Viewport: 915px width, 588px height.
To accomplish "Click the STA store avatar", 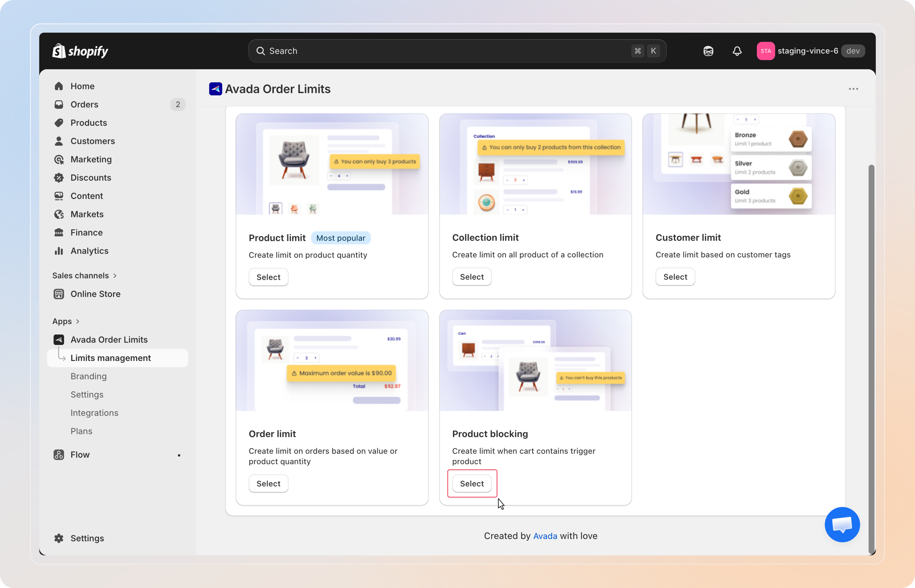I will click(x=766, y=51).
